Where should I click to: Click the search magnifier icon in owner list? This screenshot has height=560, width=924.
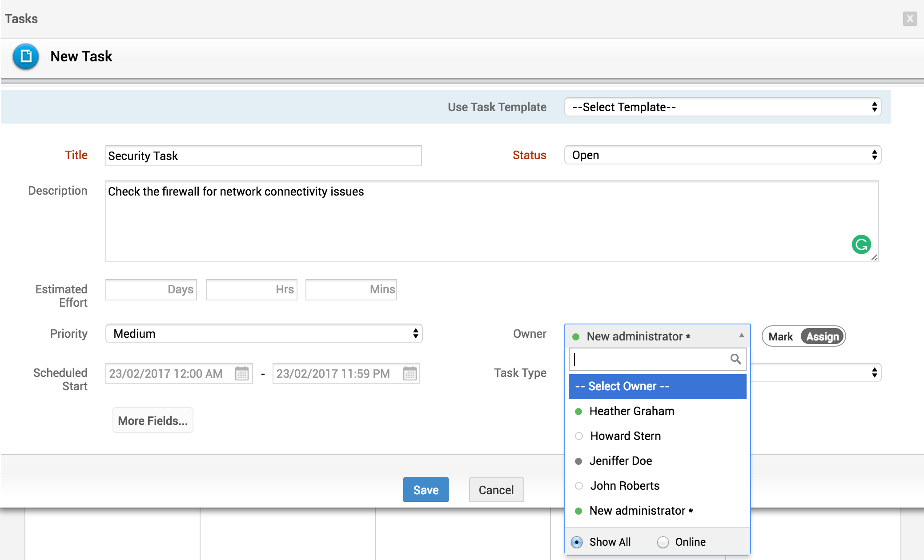tap(735, 359)
